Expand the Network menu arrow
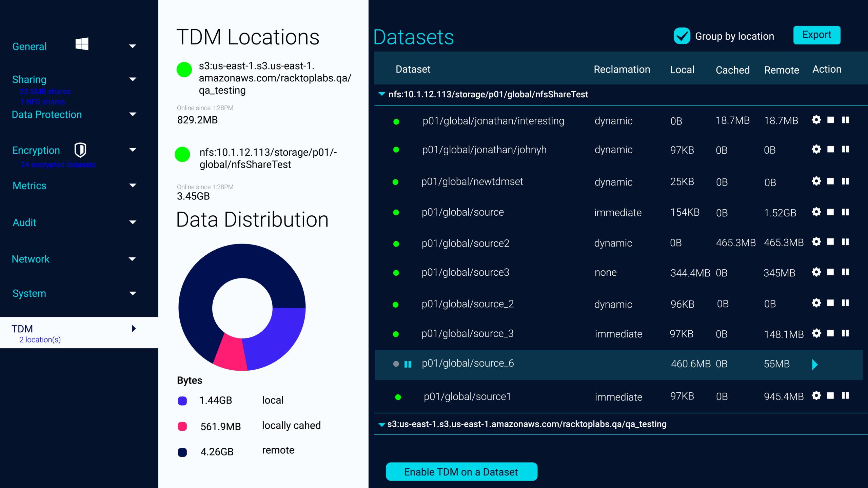The width and height of the screenshot is (868, 488). [133, 259]
